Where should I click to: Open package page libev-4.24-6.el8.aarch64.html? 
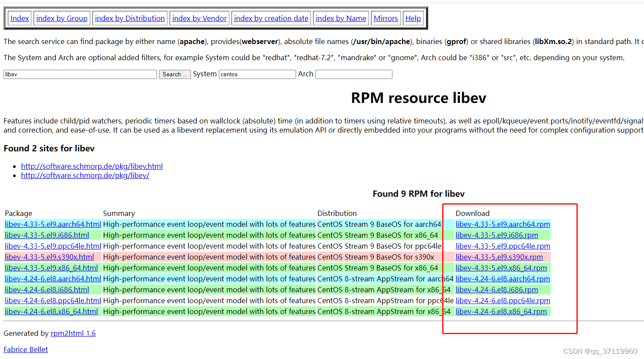pos(53,279)
